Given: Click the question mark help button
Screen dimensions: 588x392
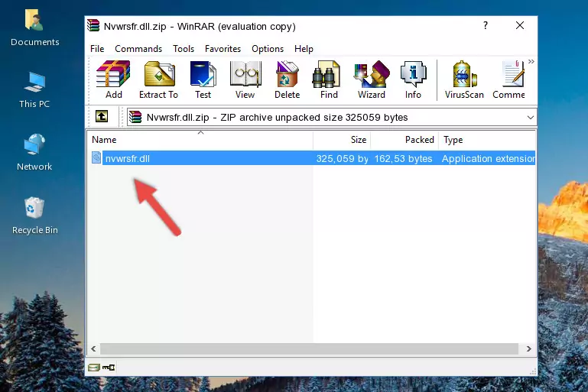Looking at the screenshot, I should pos(486,25).
